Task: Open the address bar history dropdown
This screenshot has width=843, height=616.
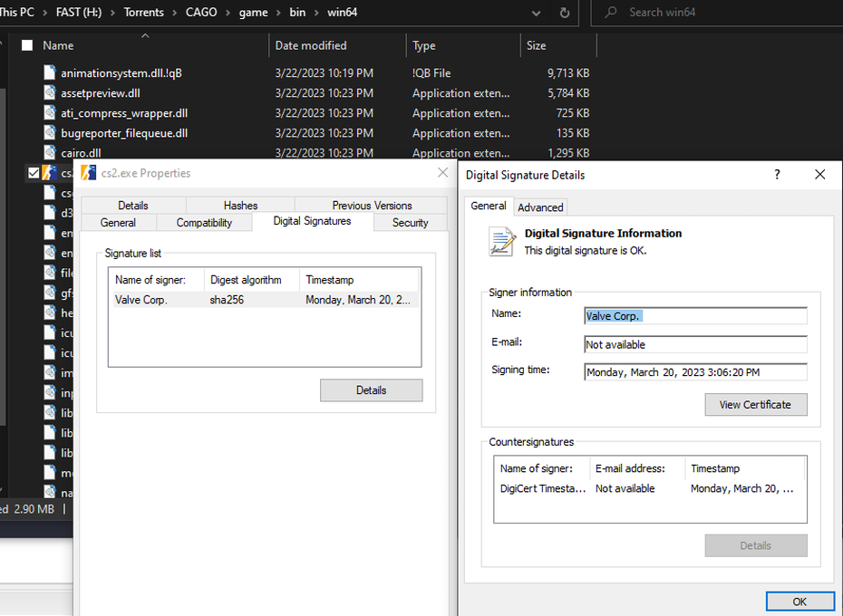Action: tap(537, 13)
